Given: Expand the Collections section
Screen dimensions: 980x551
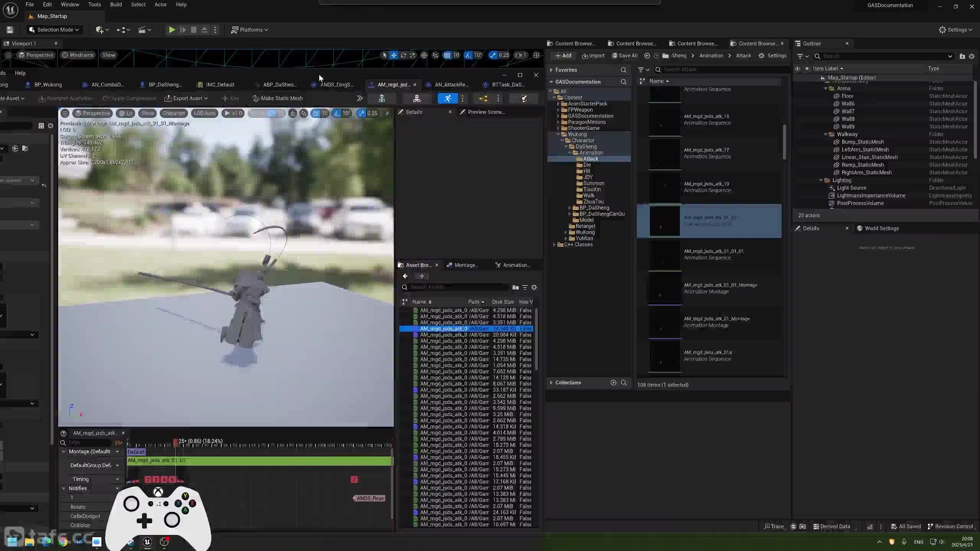Looking at the screenshot, I should pos(551,383).
